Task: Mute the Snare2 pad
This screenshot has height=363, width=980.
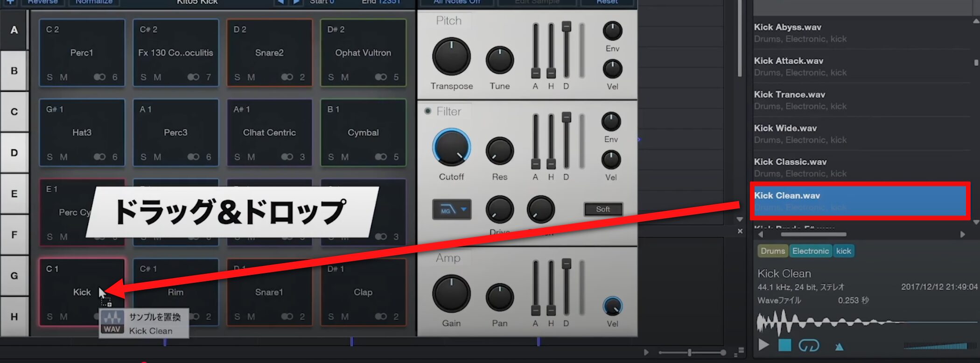Action: 251,77
